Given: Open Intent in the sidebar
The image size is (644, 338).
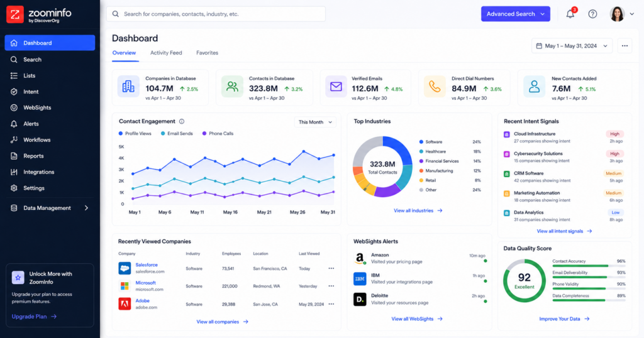Looking at the screenshot, I should coord(50,92).
